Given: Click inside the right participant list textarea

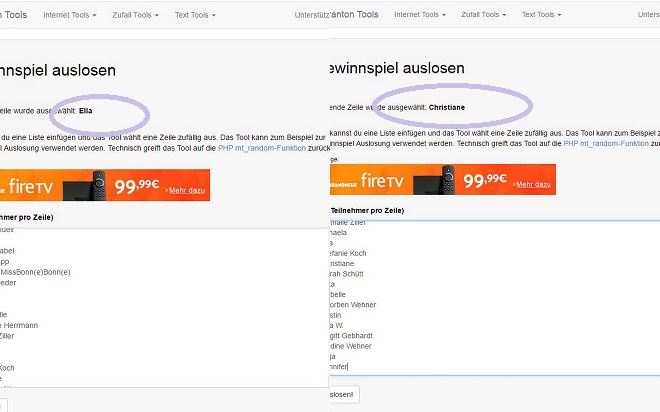Looking at the screenshot, I should coord(495,298).
